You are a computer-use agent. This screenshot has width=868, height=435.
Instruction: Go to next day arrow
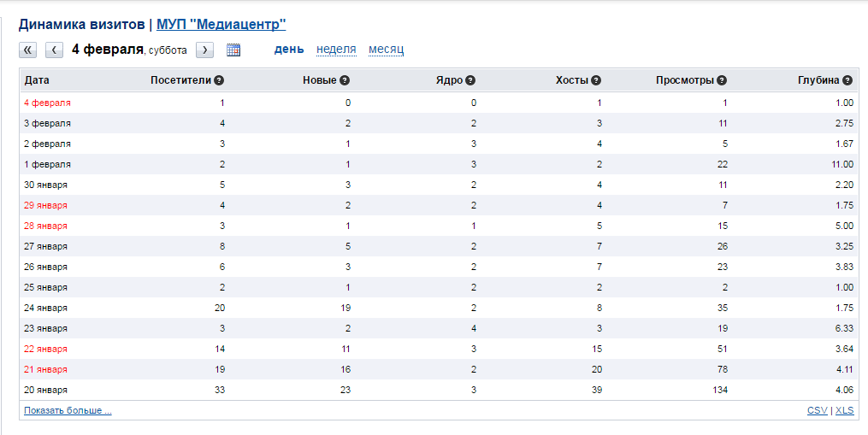point(204,50)
